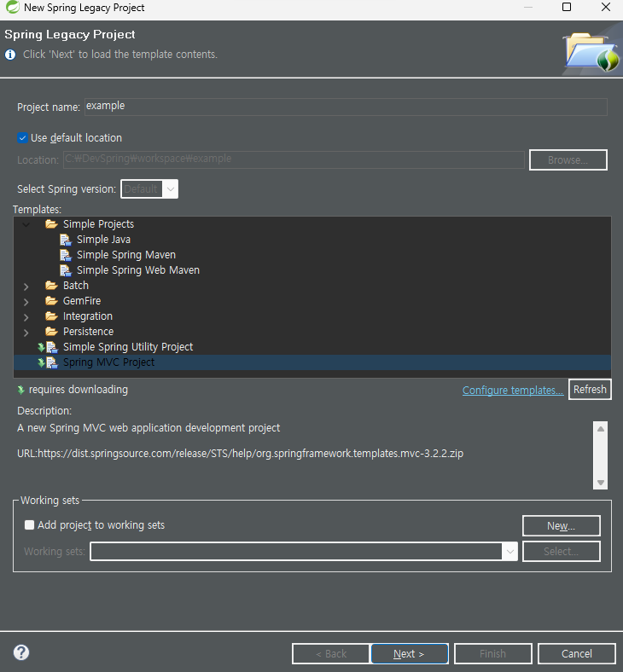
Task: Expand the Persistence templates node
Action: tap(26, 333)
